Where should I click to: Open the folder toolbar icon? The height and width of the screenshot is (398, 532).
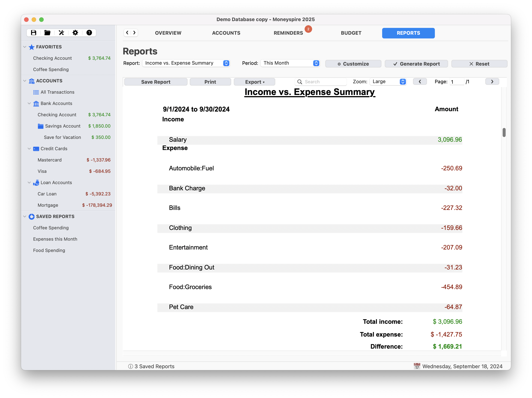(47, 33)
